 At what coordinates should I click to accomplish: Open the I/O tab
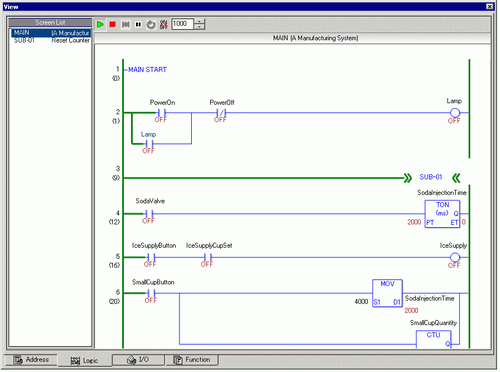point(138,360)
